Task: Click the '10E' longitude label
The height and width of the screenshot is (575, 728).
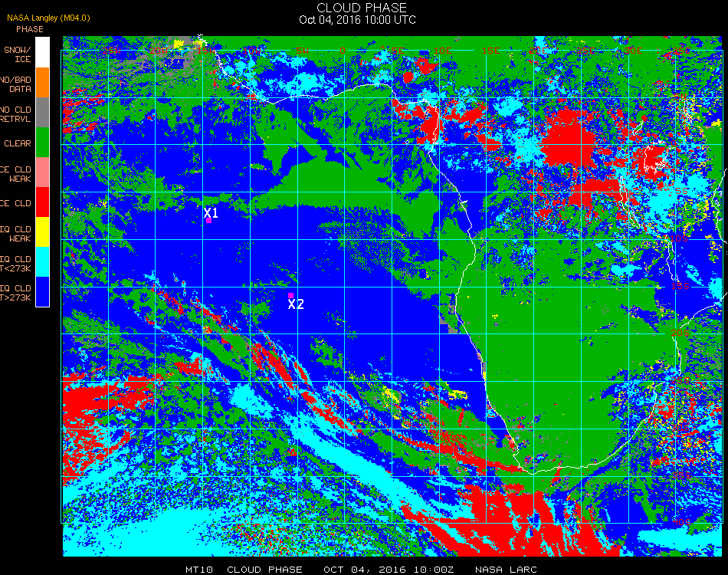Action: click(x=442, y=50)
